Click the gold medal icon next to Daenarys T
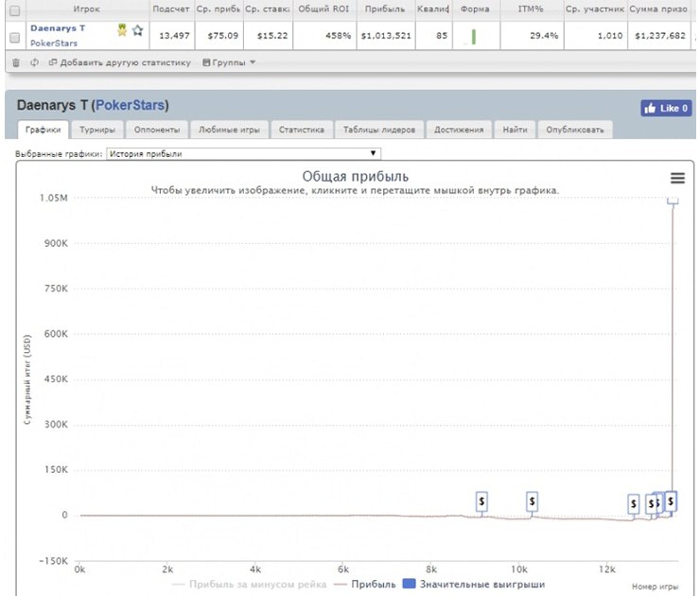Viewport: 700px width, 596px height. point(122,30)
